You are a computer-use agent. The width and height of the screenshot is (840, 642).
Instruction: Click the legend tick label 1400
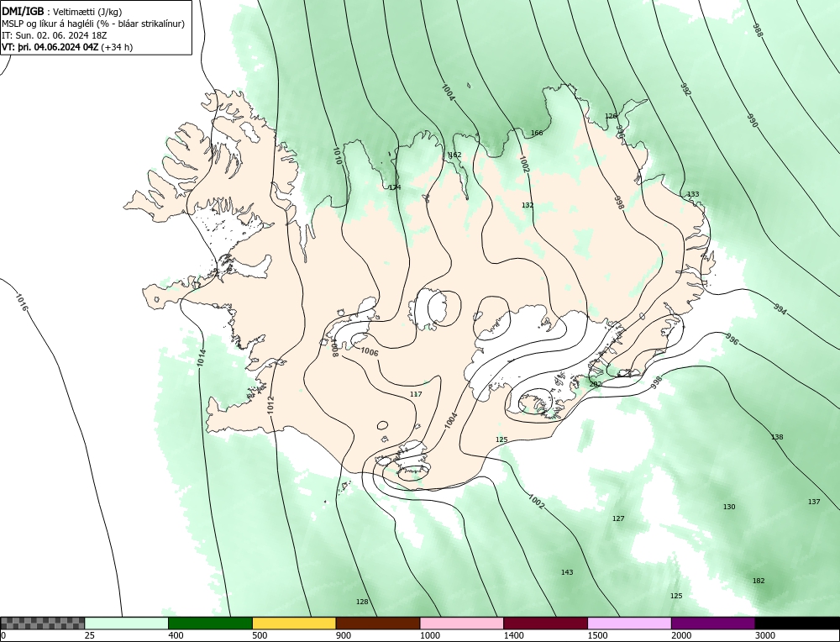click(x=513, y=635)
